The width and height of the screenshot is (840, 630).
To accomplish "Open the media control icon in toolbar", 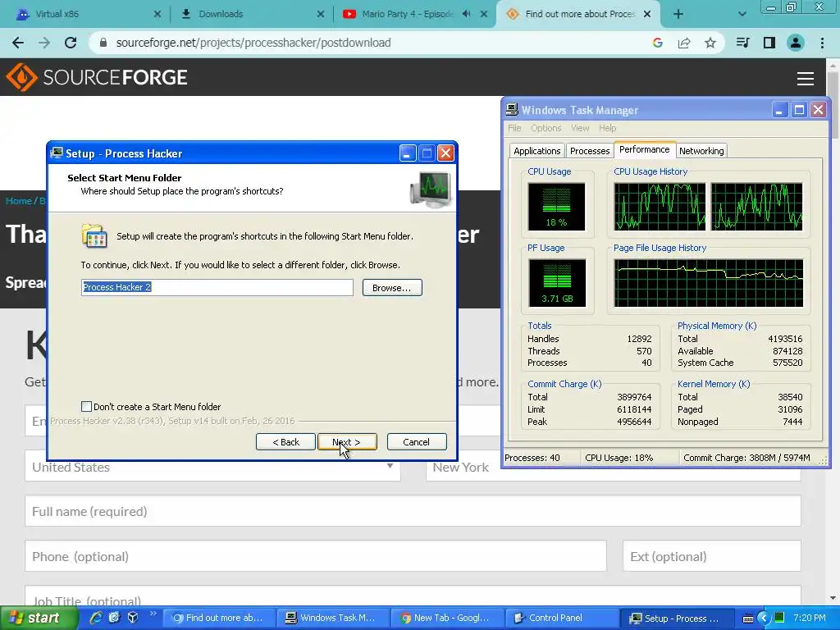I will click(742, 43).
